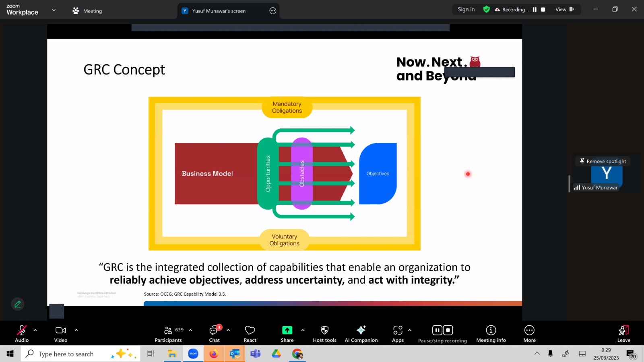Switch to the Meeting tab
This screenshot has width=644, height=362.
[x=87, y=11]
